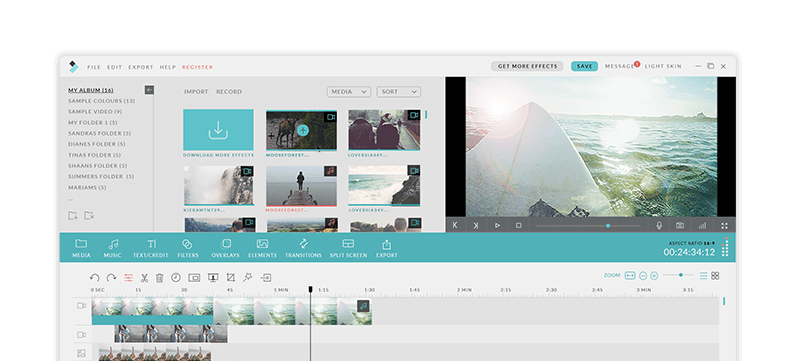This screenshot has width=794, height=361.
Task: Expand the Sort dropdown
Action: [399, 92]
